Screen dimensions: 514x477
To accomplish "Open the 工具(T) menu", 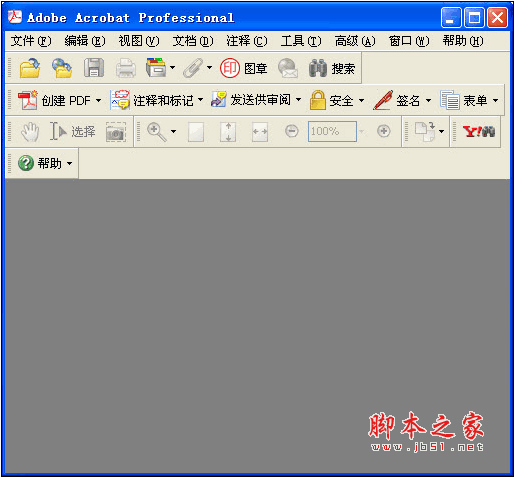I will pyautogui.click(x=301, y=41).
